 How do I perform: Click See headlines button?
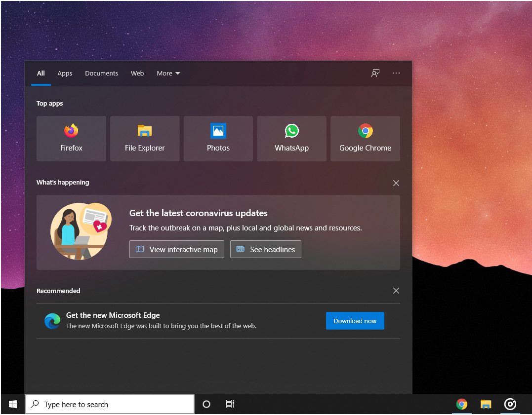(x=266, y=249)
